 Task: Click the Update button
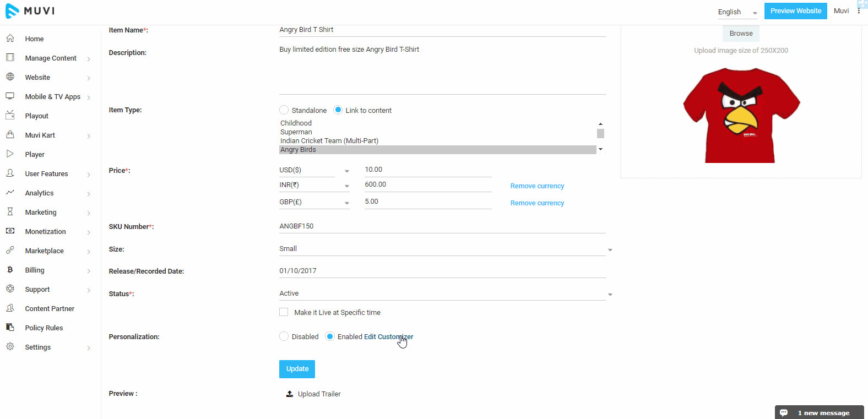(297, 369)
